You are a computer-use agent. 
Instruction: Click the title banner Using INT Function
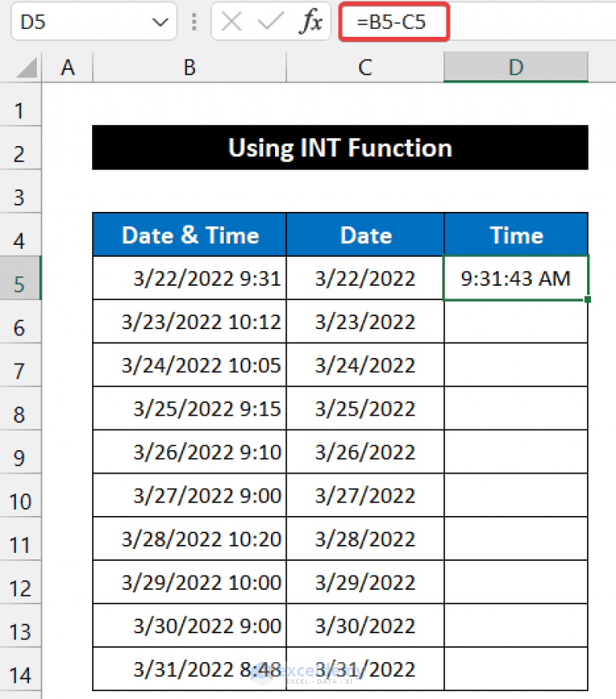(340, 148)
